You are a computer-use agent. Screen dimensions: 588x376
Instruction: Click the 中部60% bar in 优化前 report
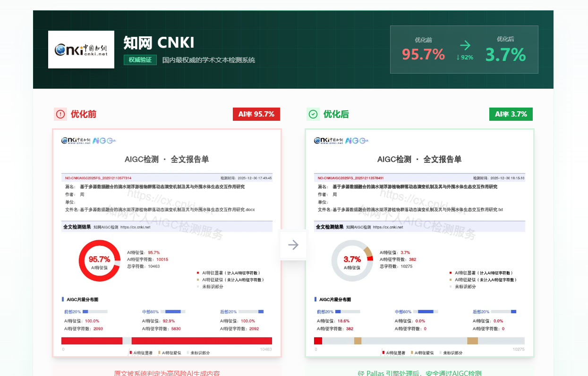(x=173, y=312)
